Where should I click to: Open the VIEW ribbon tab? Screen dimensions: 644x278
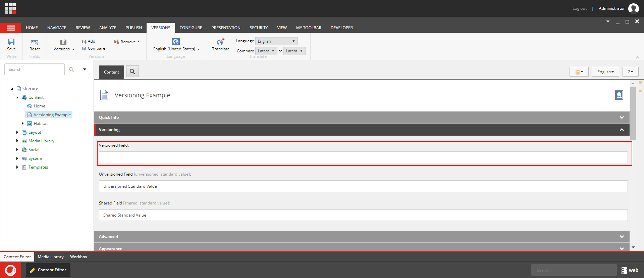[x=282, y=28]
